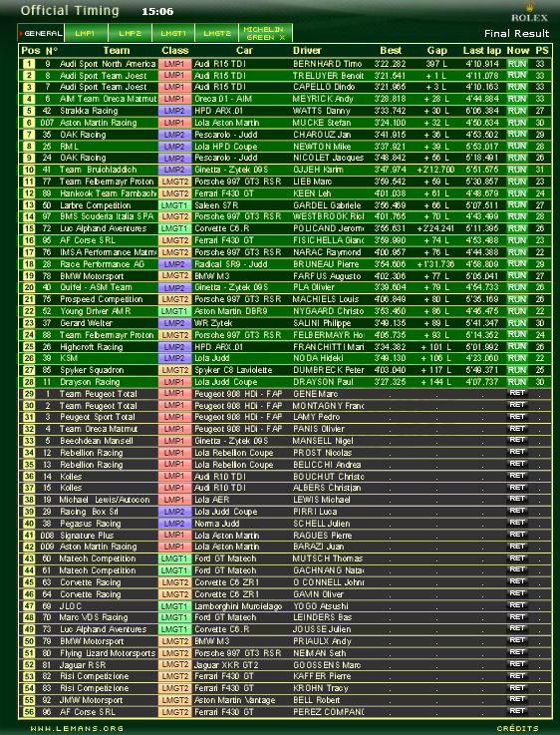
Task: Select the General tab
Action: click(x=41, y=33)
